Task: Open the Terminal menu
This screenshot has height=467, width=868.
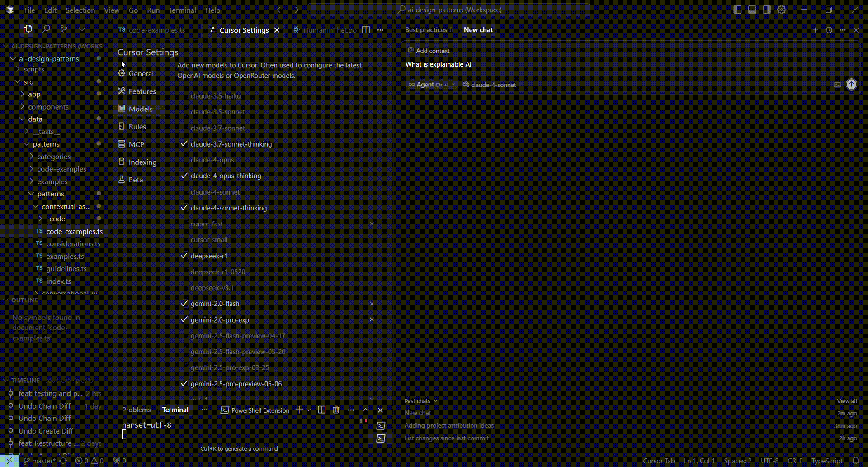Action: (x=182, y=10)
